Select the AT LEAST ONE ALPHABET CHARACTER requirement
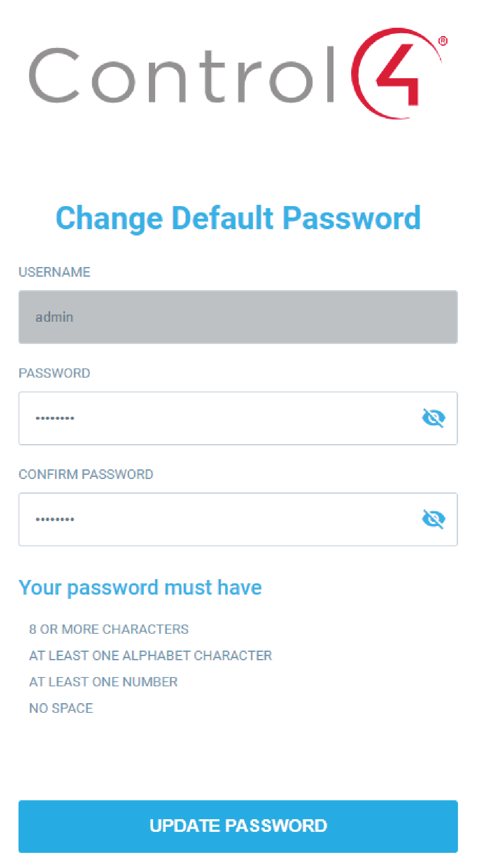The image size is (479, 868). 151,656
